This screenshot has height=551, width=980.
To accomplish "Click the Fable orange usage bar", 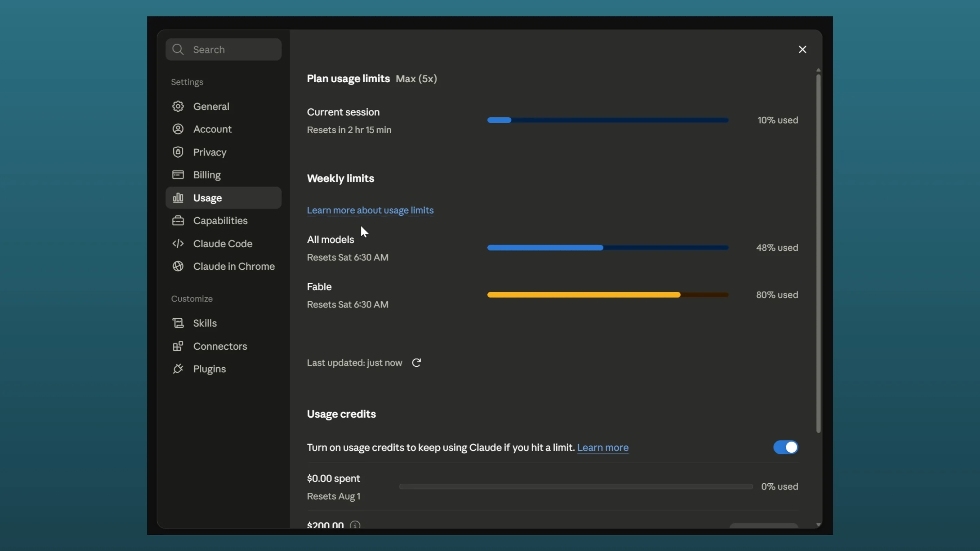I will pyautogui.click(x=607, y=295).
